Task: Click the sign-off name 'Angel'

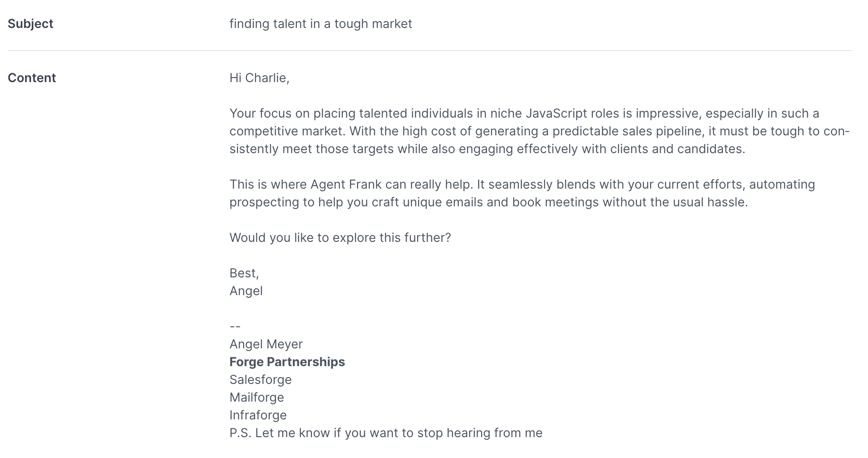Action: (246, 291)
